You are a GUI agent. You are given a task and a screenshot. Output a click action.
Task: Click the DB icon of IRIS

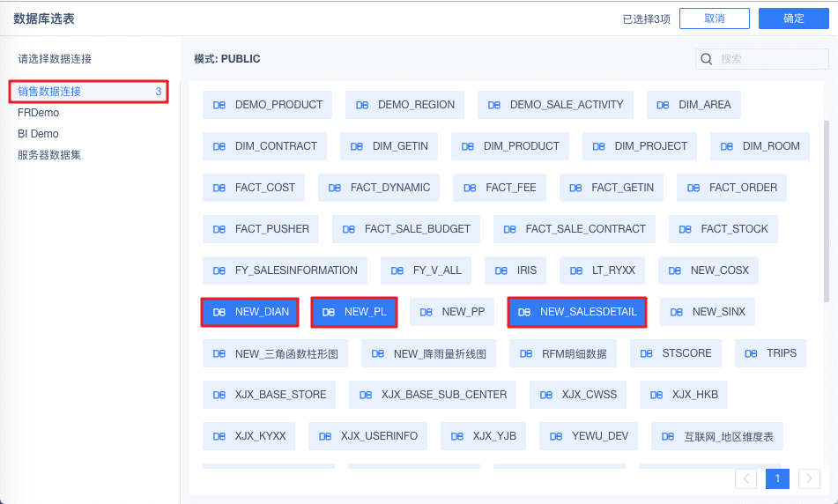click(x=501, y=271)
